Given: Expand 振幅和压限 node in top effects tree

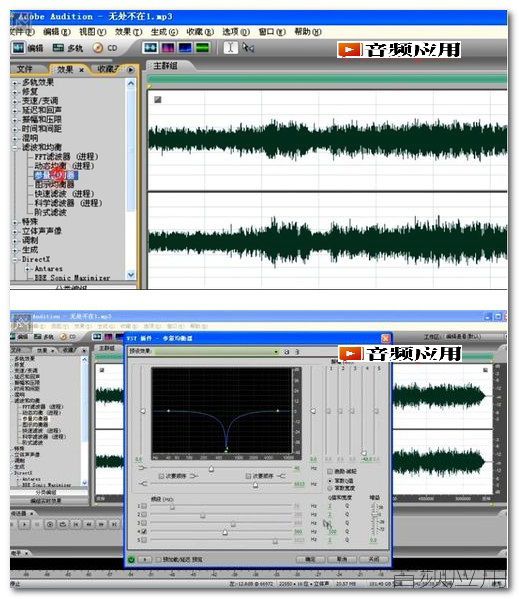Looking at the screenshot, I should click(15, 120).
